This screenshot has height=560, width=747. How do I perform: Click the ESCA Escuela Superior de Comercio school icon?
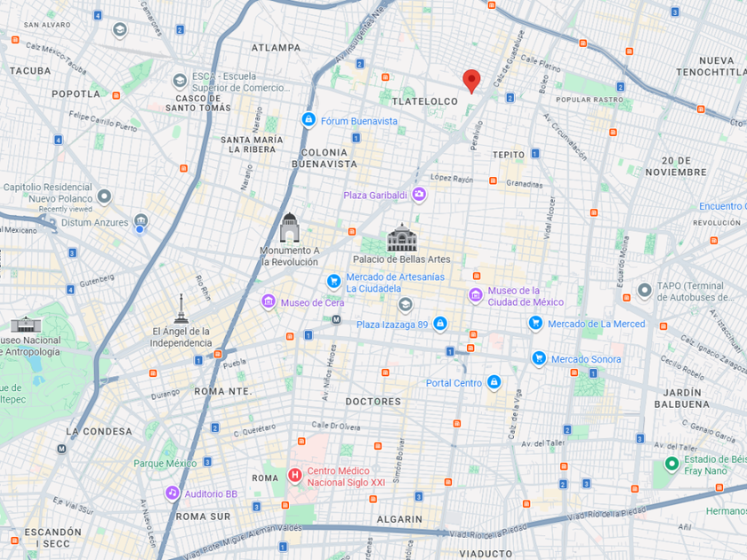[180, 81]
